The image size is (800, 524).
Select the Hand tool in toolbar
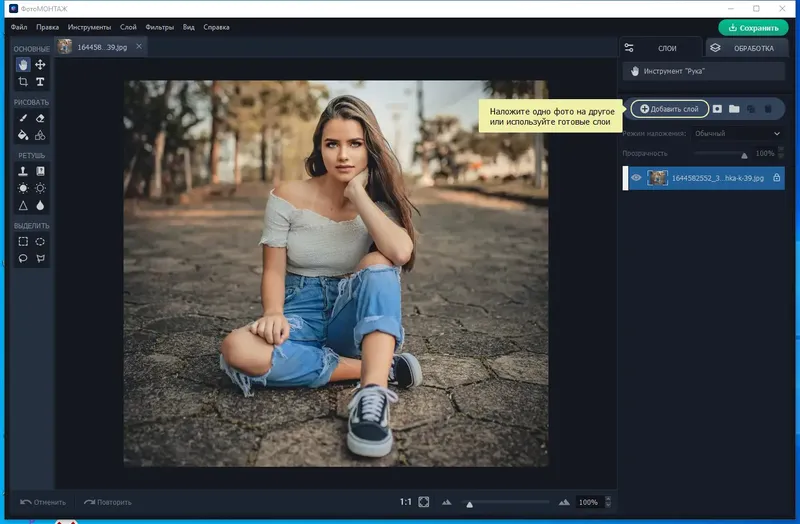[x=23, y=64]
